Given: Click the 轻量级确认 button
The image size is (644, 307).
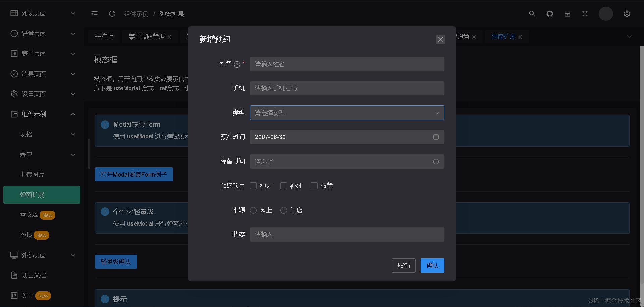Looking at the screenshot, I should click(116, 262).
